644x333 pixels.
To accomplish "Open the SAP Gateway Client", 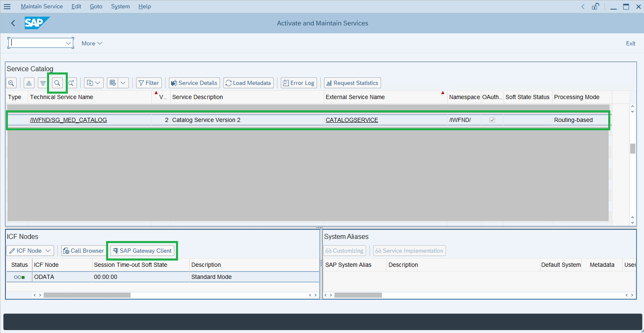I will [x=142, y=251].
